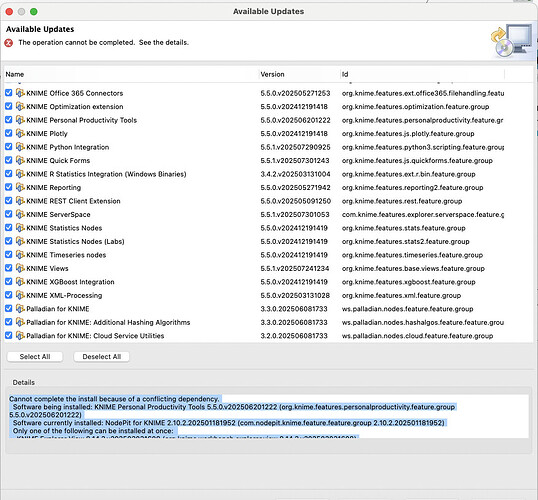Viewport: 538px width, 500px height.
Task: Click the Palladian for KNIME: Cloud Service Utilities icon
Action: coord(20,335)
